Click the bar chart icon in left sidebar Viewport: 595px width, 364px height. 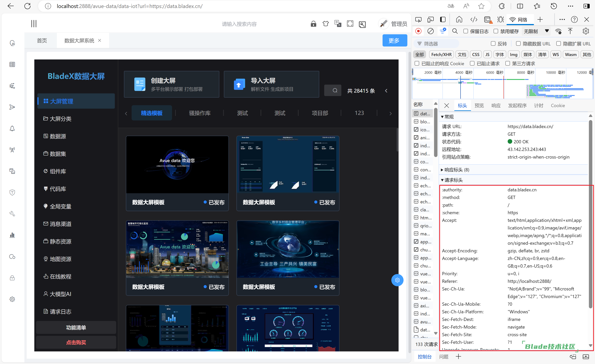[12, 235]
